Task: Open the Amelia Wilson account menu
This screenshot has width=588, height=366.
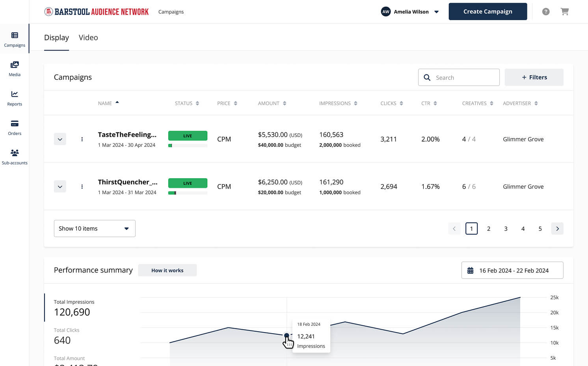Action: click(x=410, y=11)
